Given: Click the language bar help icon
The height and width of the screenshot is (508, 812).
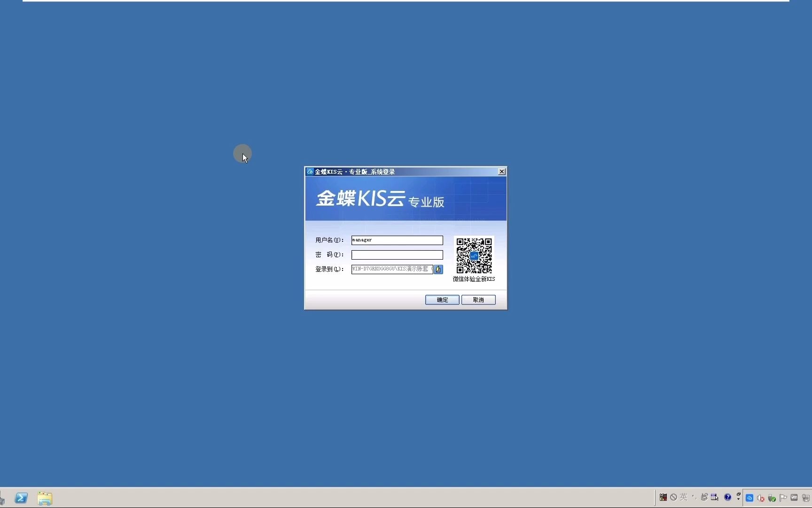Looking at the screenshot, I should point(727,497).
